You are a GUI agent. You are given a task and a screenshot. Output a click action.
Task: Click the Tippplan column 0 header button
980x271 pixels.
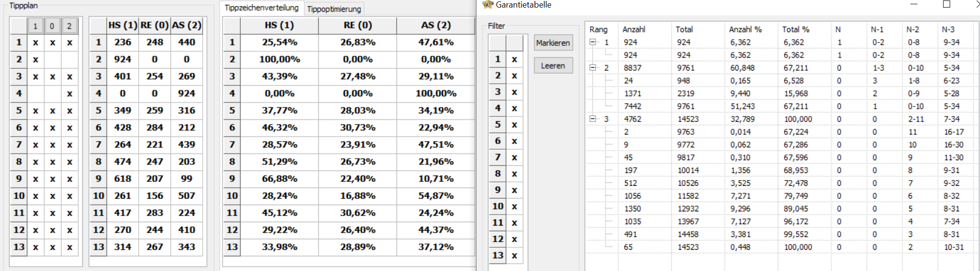tap(52, 26)
